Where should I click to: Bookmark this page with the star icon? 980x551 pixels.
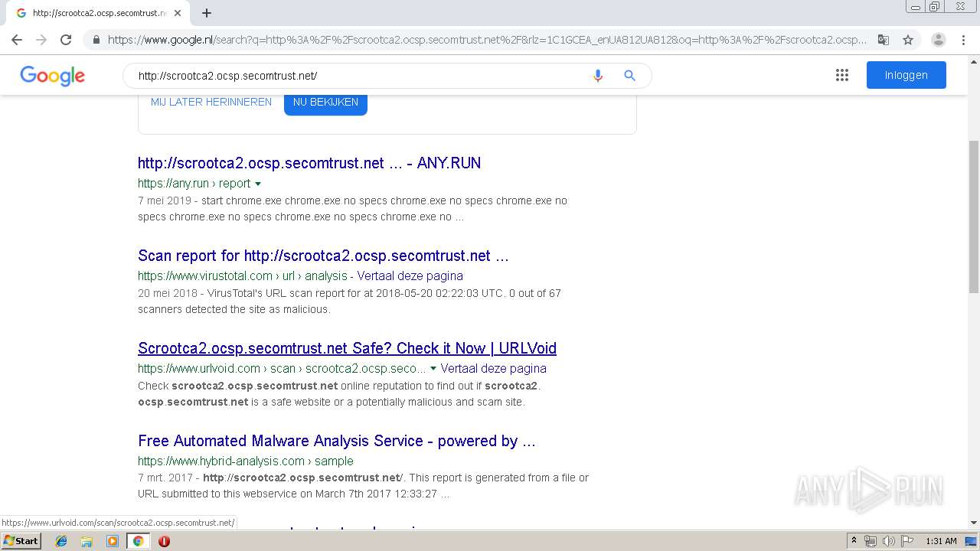point(908,40)
